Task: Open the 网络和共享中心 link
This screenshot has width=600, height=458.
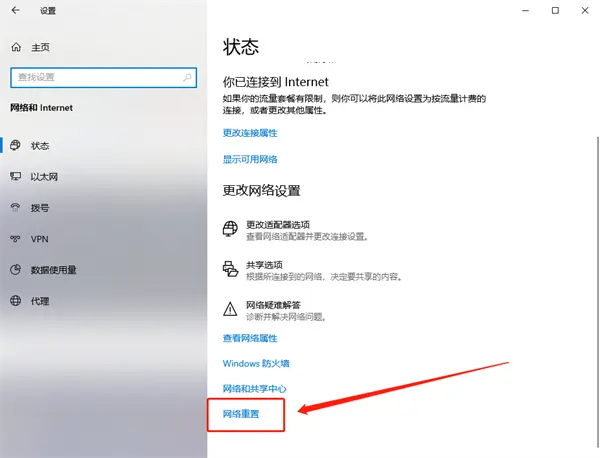Action: coord(255,388)
